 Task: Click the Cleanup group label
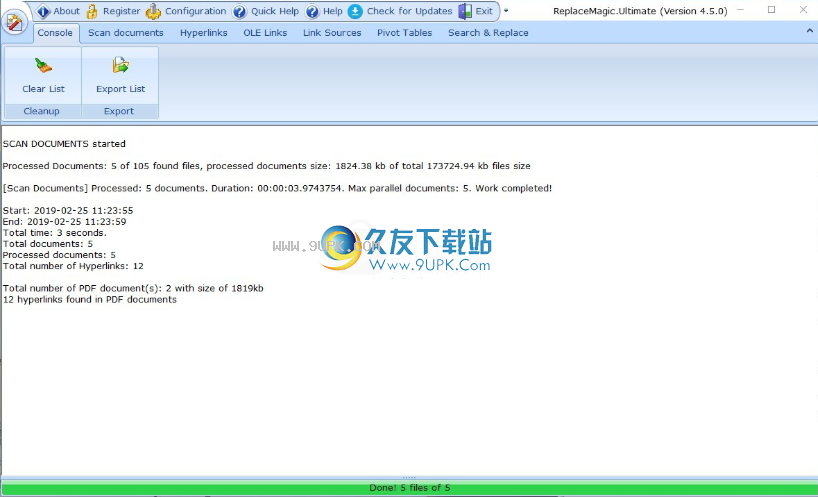41,111
